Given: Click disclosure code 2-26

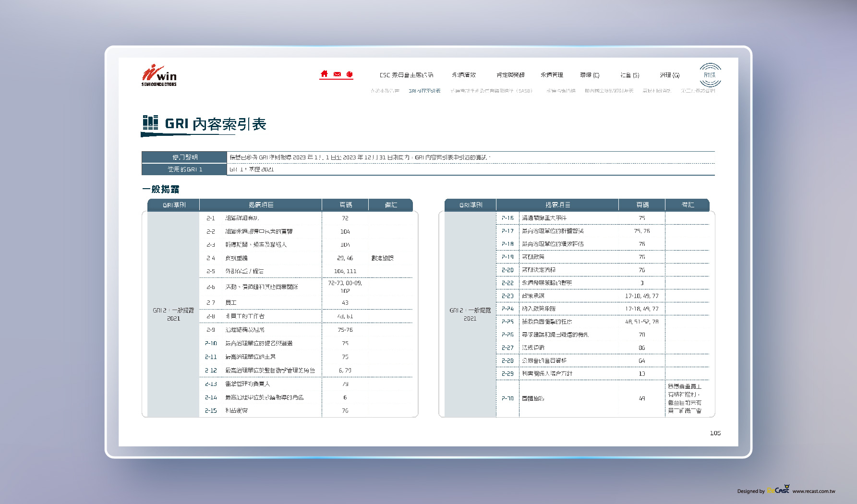Looking at the screenshot, I should click(x=507, y=335).
